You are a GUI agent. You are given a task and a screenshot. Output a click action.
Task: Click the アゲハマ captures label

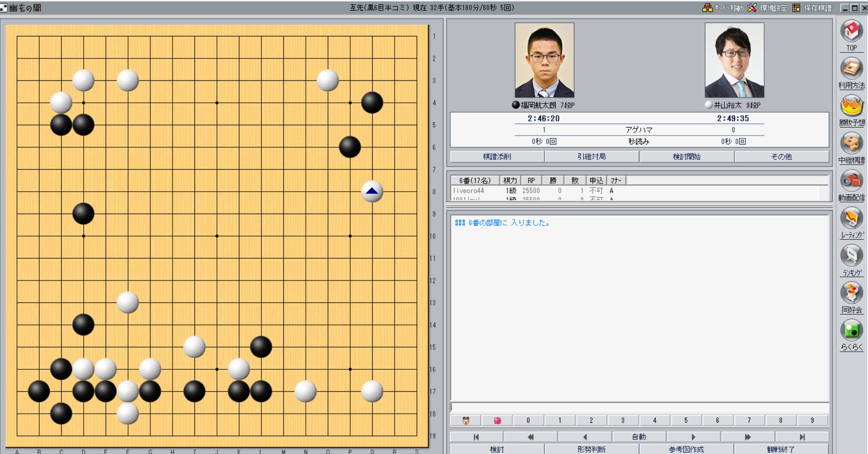click(639, 130)
